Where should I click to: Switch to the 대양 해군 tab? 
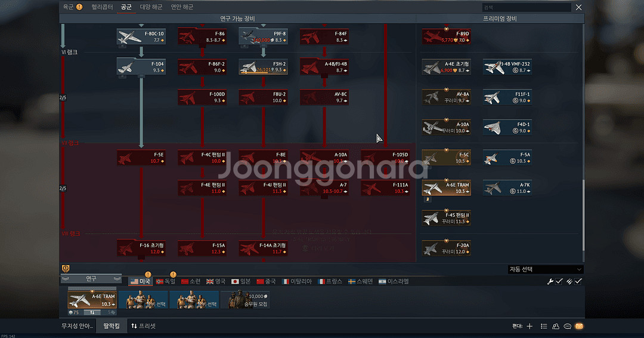click(x=151, y=7)
